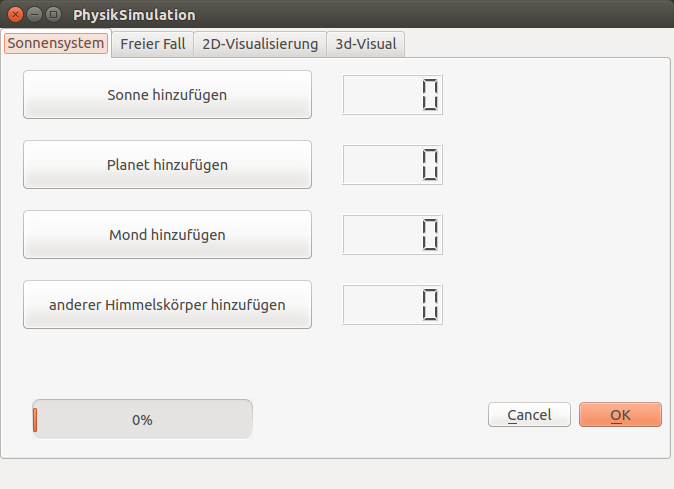The height and width of the screenshot is (489, 674).
Task: Minimize the PhysikSimulation window
Action: coord(34,15)
